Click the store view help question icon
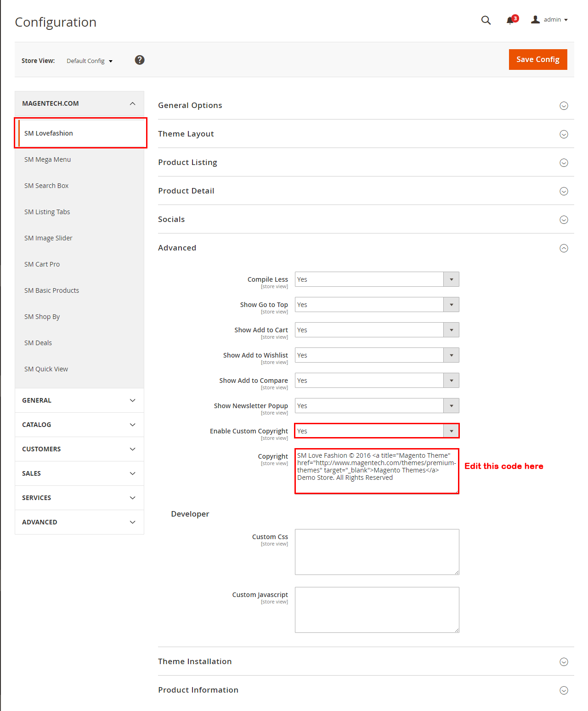Screen dimensions: 588x711 tap(140, 60)
